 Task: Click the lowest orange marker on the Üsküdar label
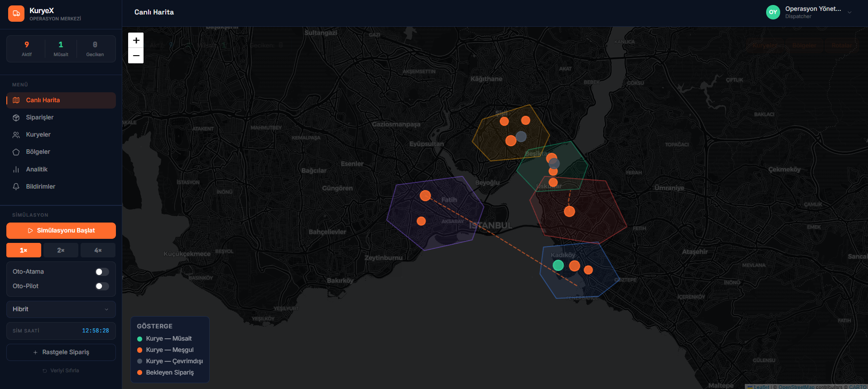tap(553, 182)
